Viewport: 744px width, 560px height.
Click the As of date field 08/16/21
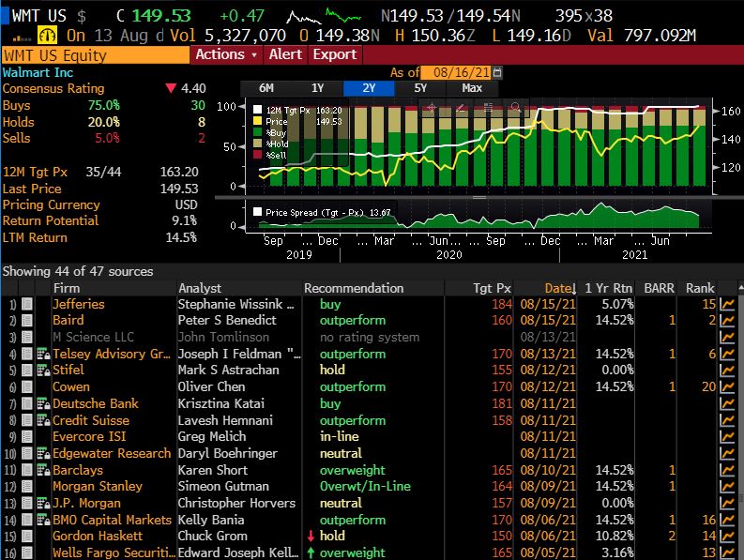click(x=457, y=72)
